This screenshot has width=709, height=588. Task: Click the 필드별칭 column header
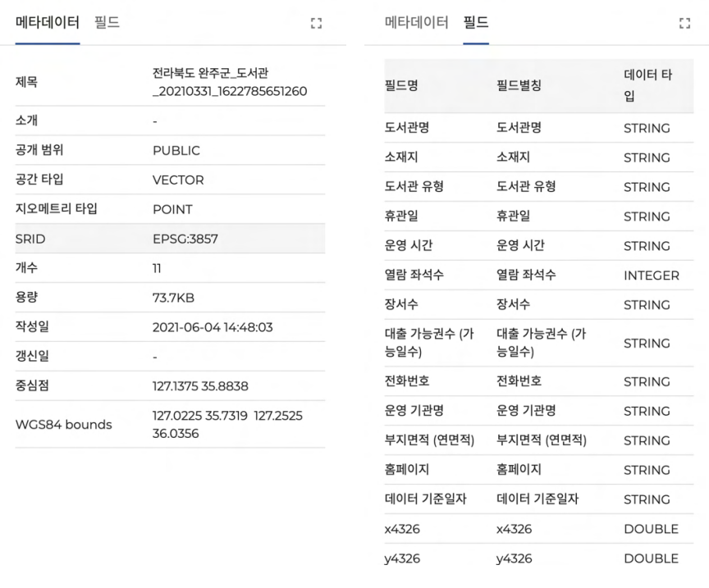click(x=519, y=84)
